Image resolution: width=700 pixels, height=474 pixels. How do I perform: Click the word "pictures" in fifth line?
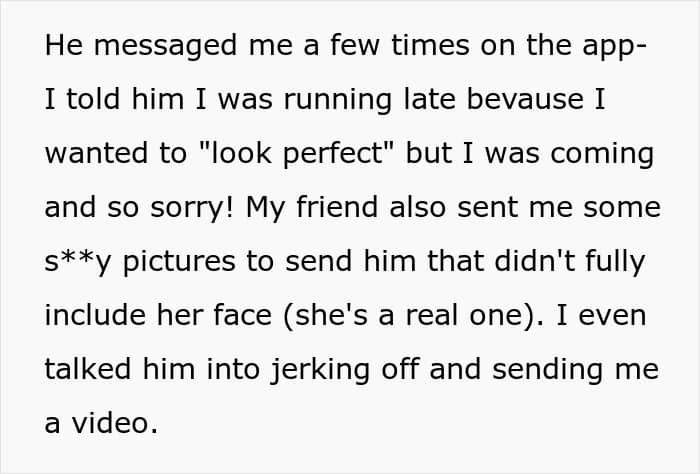coord(179,262)
